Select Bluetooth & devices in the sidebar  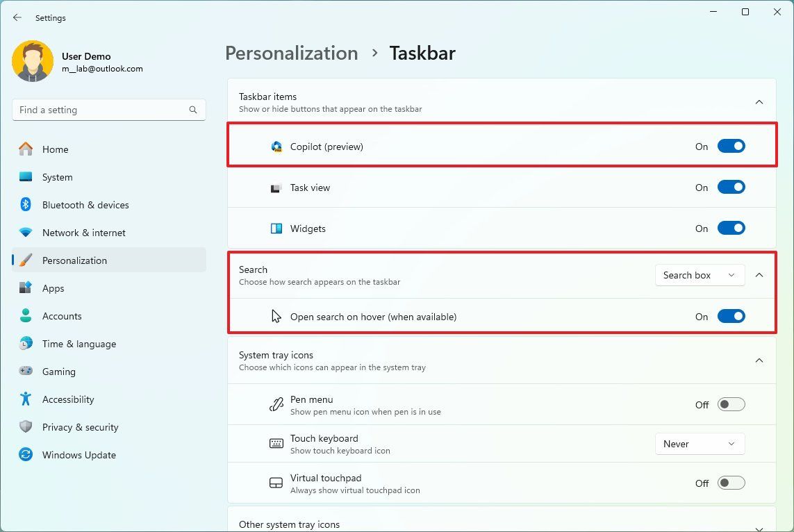click(x=85, y=205)
